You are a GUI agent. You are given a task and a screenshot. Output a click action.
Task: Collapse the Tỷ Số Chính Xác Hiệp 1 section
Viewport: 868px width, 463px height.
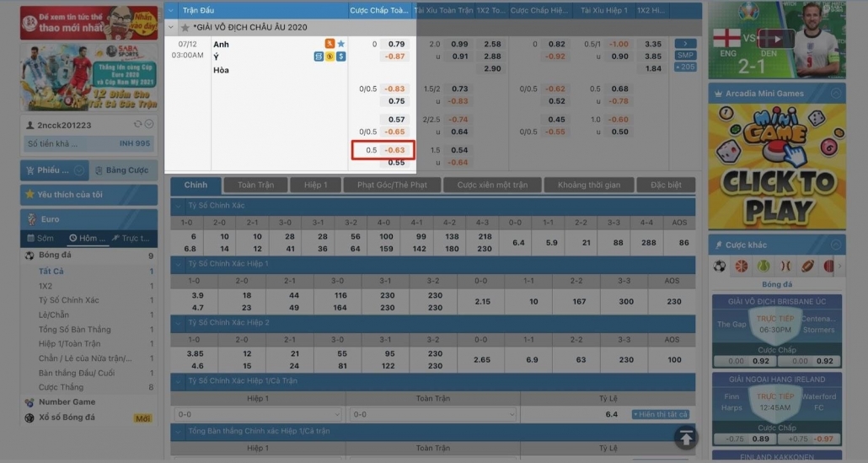tap(179, 264)
